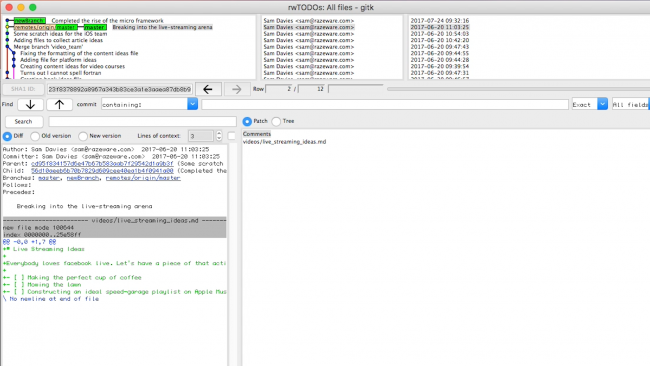Click the diff hunk header @@ -0,0 +1,7 @@
This screenshot has width=650, height=366.
[x=29, y=242]
